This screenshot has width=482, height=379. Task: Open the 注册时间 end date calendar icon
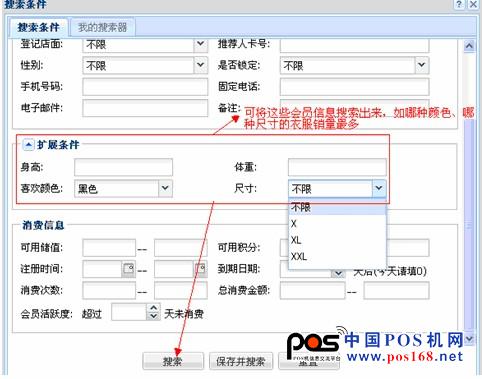(200, 269)
